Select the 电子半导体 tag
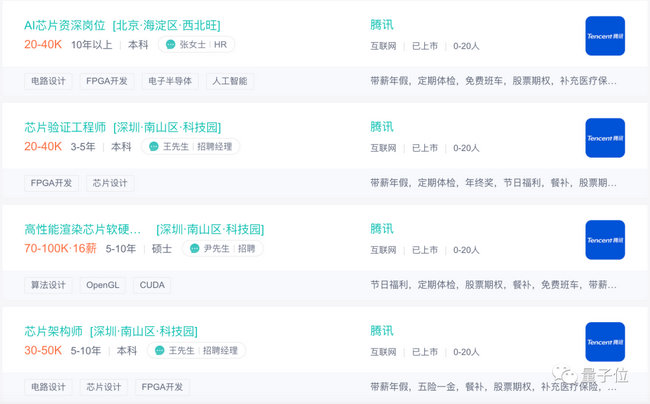The width and height of the screenshot is (650, 404). pos(170,81)
